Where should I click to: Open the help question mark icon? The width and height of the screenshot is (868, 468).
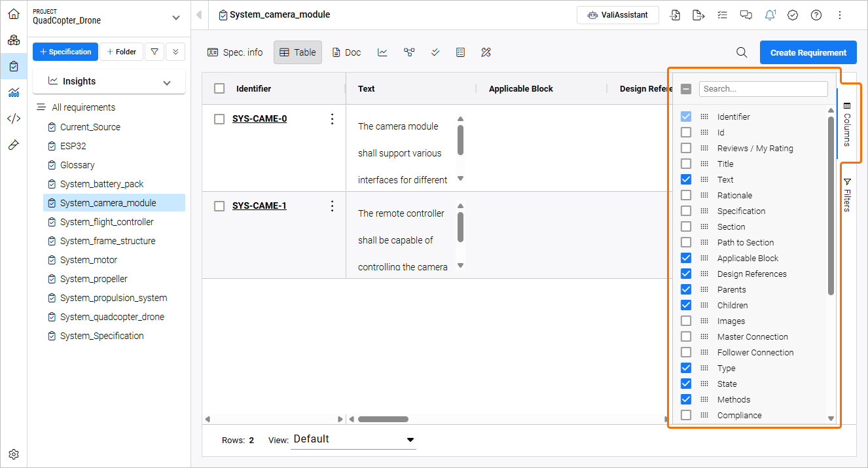[x=816, y=15]
